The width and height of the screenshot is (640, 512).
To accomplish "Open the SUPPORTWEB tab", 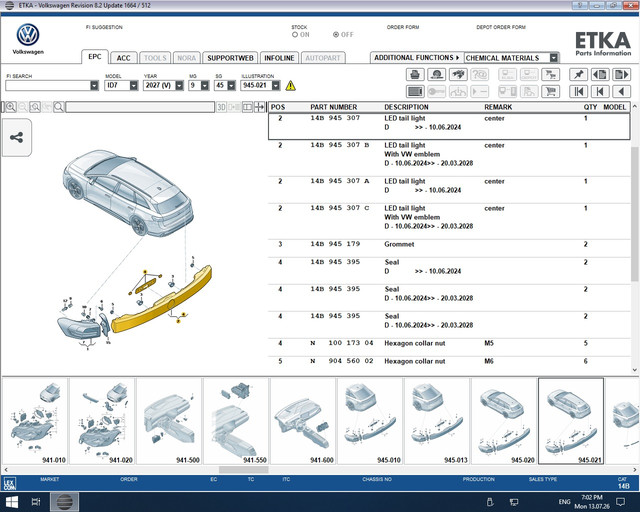I will click(230, 58).
